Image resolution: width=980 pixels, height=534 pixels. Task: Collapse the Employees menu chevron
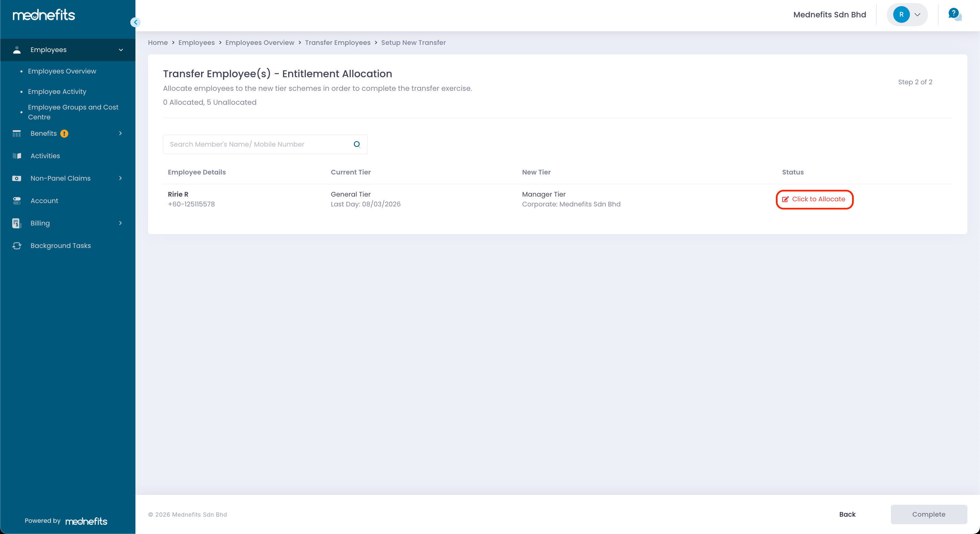(121, 50)
